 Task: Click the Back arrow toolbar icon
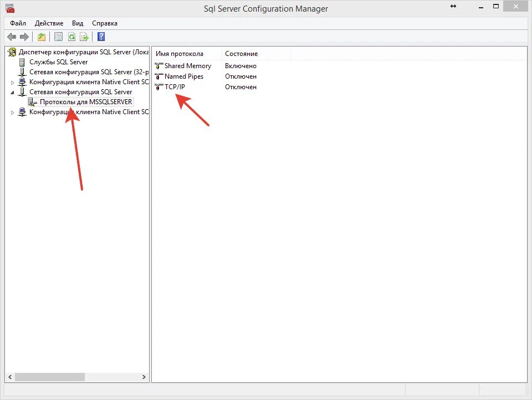[12, 37]
